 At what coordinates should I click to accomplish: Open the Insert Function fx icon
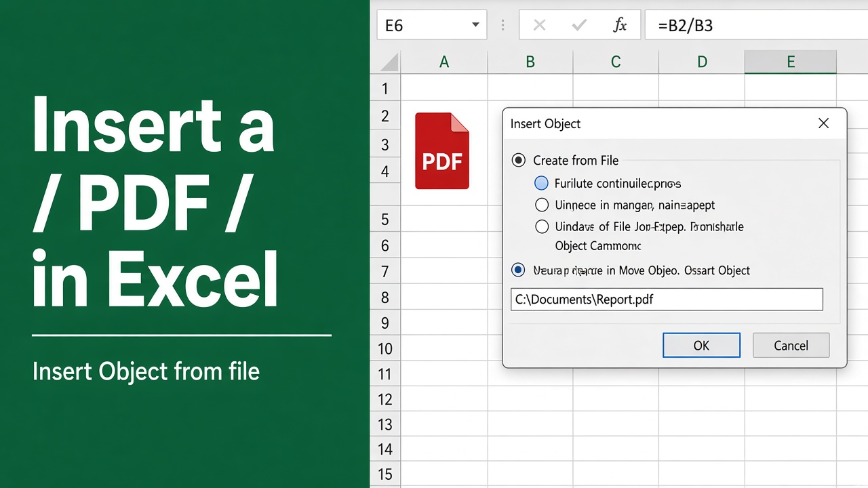point(620,26)
